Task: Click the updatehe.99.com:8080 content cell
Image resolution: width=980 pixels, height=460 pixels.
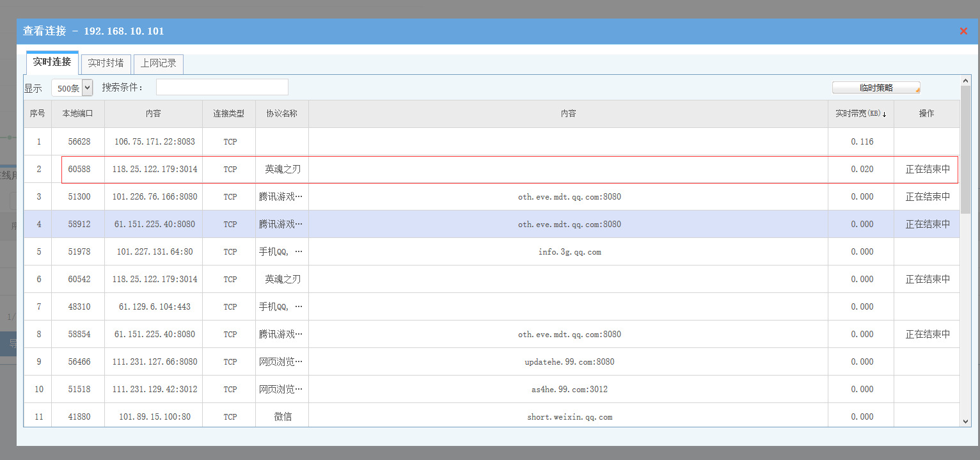Action: (x=569, y=362)
